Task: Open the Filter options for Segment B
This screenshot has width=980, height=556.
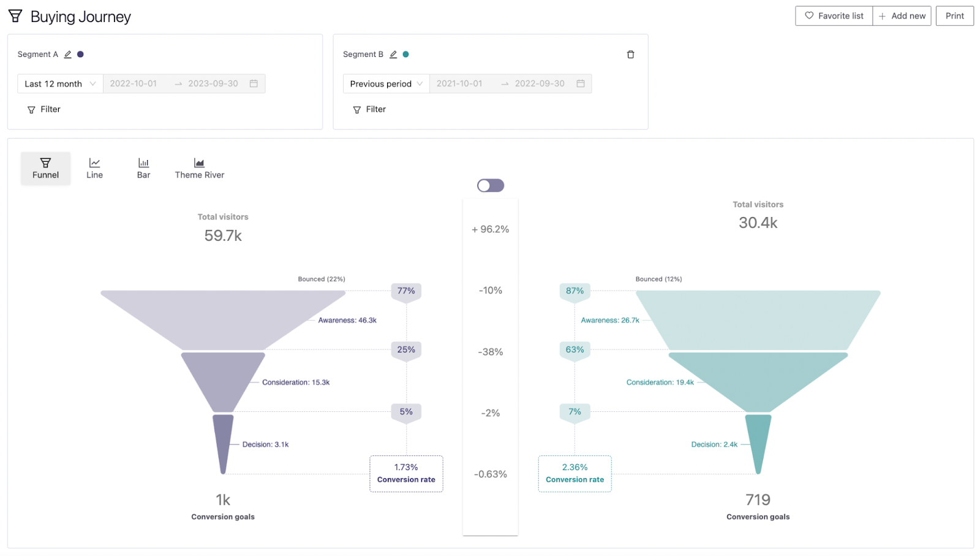Action: tap(369, 109)
